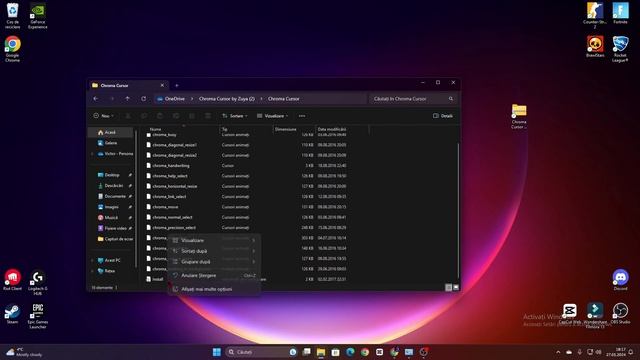Open the Nou (New) dropdown

(x=104, y=116)
